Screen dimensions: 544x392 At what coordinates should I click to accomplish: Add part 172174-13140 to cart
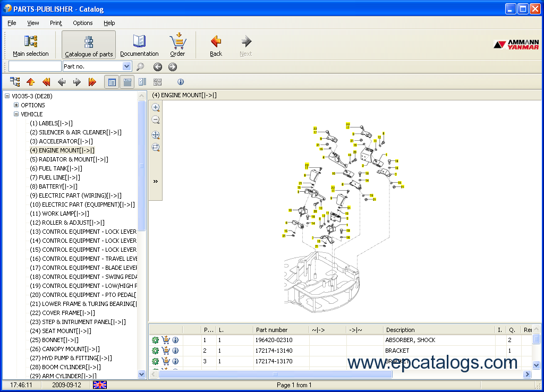point(166,351)
